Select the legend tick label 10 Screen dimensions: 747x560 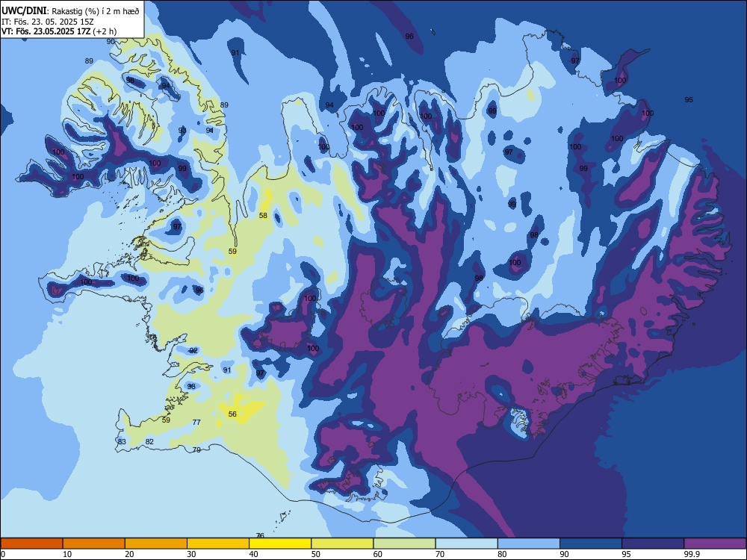[67, 554]
